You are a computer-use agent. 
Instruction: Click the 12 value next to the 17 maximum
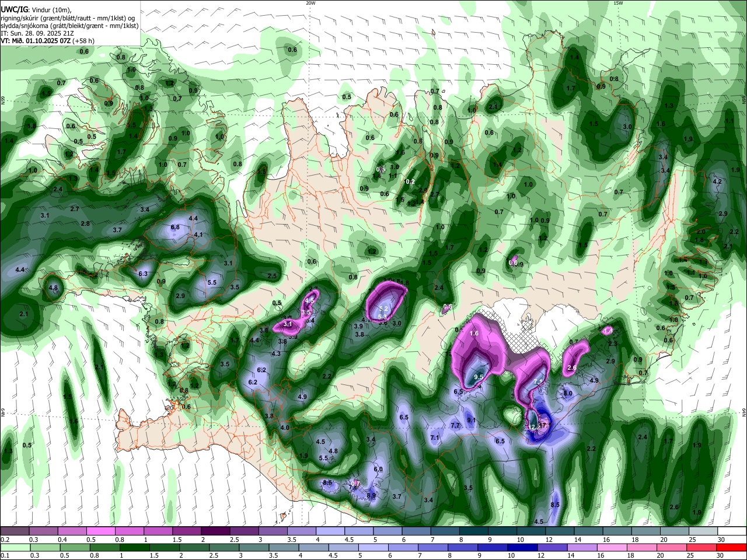pyautogui.click(x=532, y=427)
